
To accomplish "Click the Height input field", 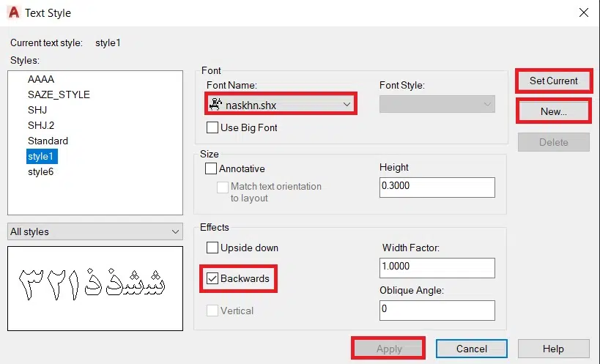I will point(437,187).
